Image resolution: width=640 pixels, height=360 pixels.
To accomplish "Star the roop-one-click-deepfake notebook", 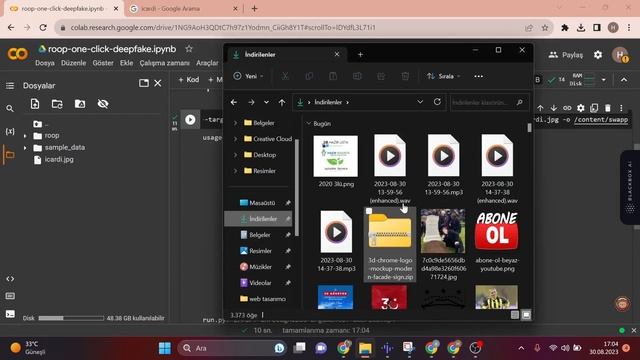I will coord(189,49).
